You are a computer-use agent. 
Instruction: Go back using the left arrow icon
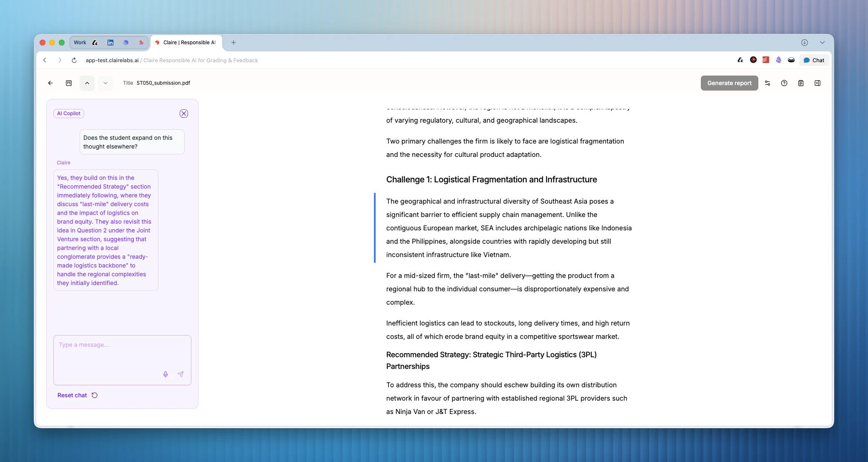[x=50, y=83]
